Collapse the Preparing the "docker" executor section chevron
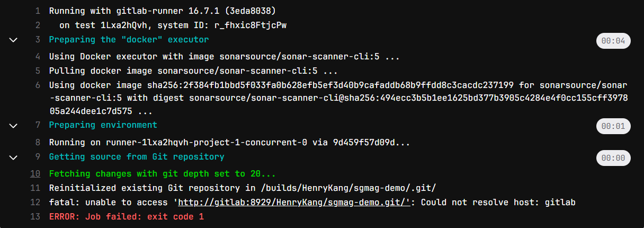644x228 pixels. [14, 40]
